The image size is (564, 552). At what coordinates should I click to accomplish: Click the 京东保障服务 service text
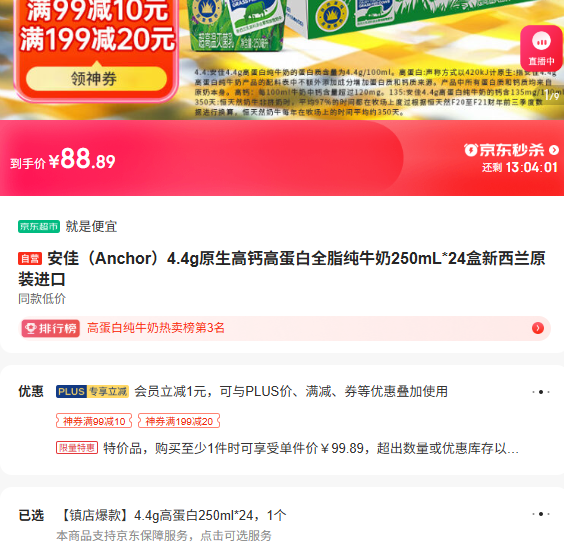(164, 535)
